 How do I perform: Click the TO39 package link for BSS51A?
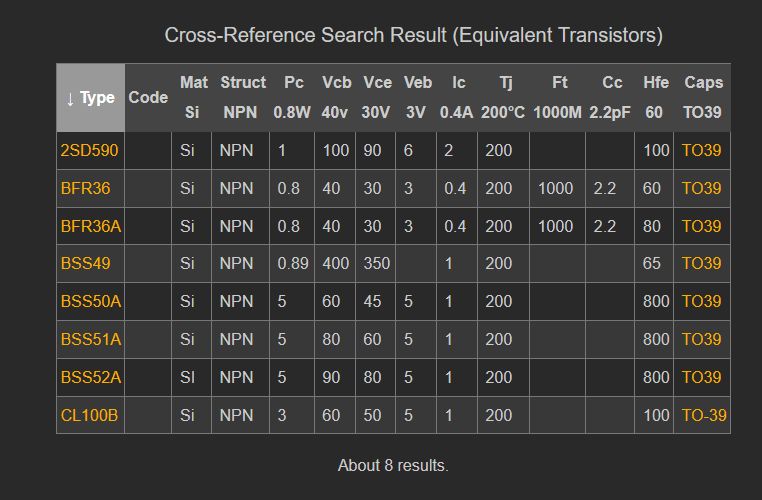pyautogui.click(x=701, y=339)
